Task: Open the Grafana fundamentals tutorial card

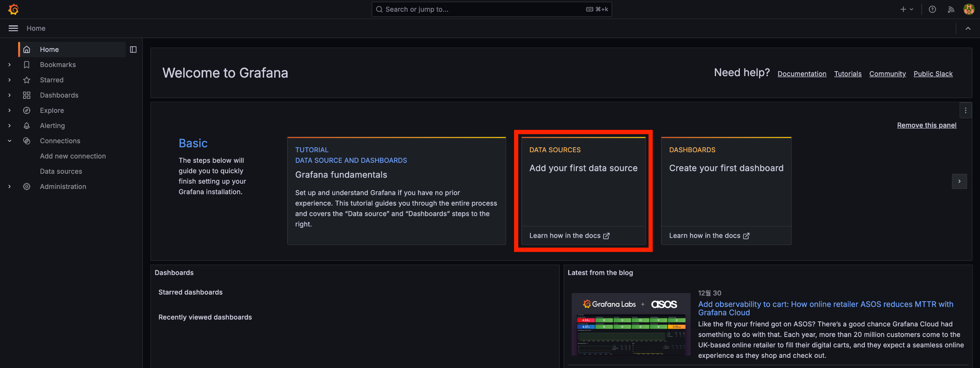Action: click(x=396, y=191)
